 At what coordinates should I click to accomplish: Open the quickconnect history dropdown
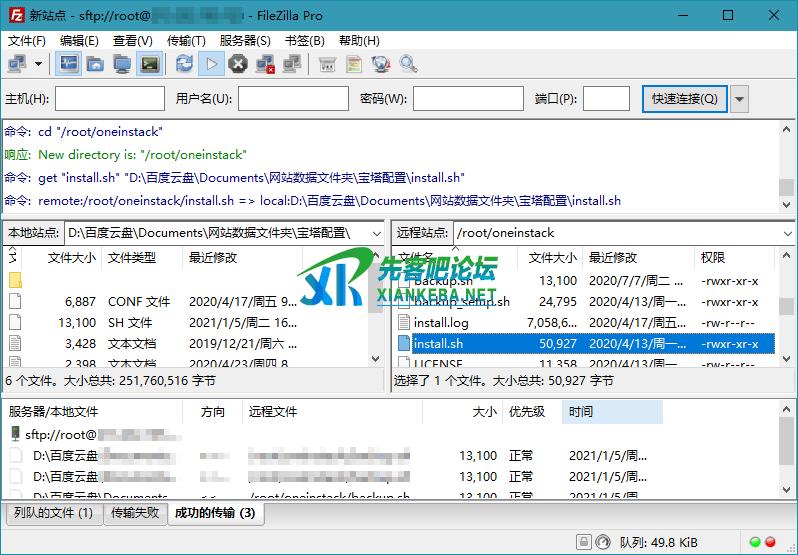tap(740, 99)
